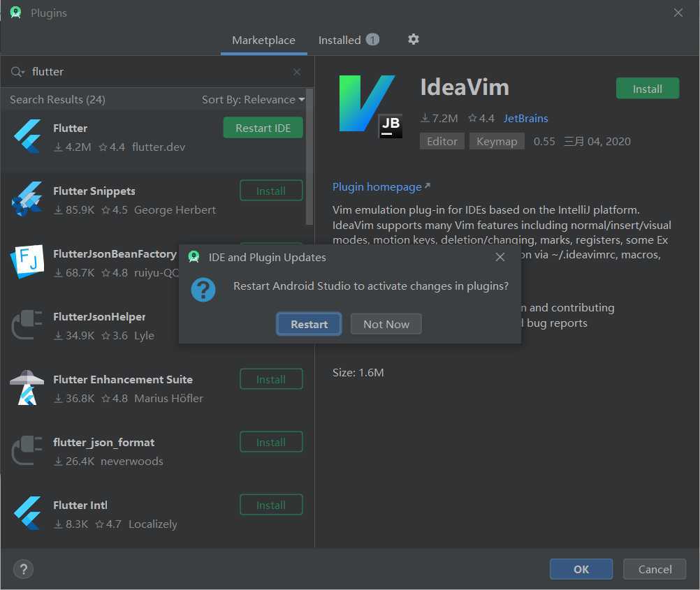Viewport: 700px width, 590px height.
Task: Click the IdeaVim version 0.55 text
Action: click(x=544, y=142)
